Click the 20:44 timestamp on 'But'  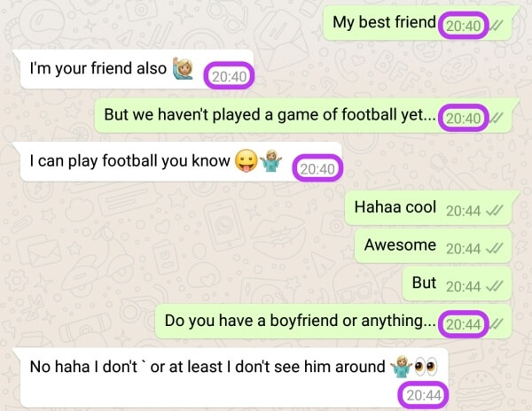click(463, 287)
